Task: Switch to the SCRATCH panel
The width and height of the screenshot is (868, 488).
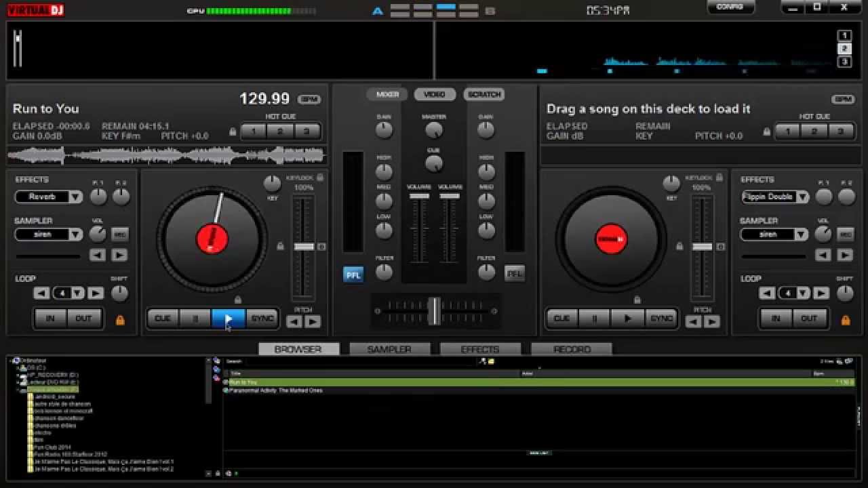Action: [x=484, y=94]
